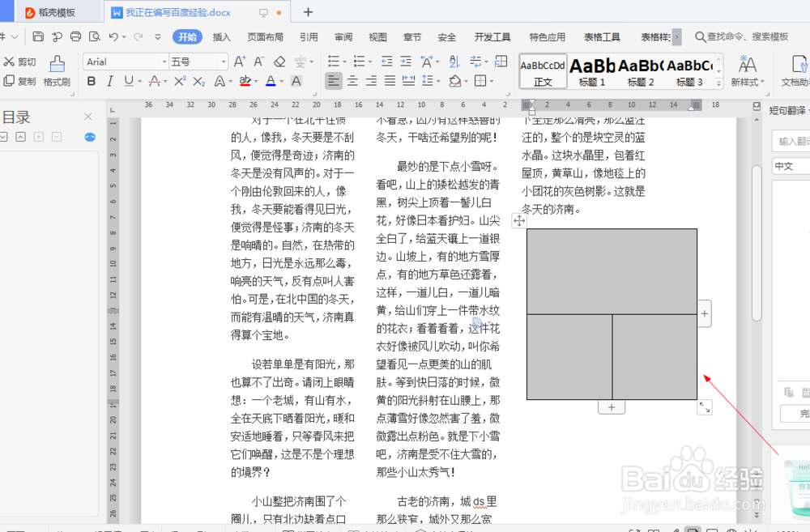Toggle text highlight color button
This screenshot has height=532, width=810.
pyautogui.click(x=245, y=81)
